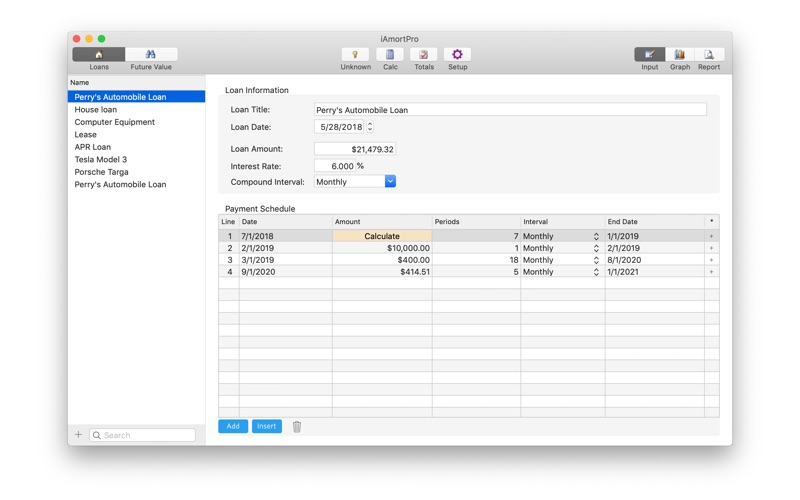Open the Future Value view
The image size is (800, 500).
point(151,54)
